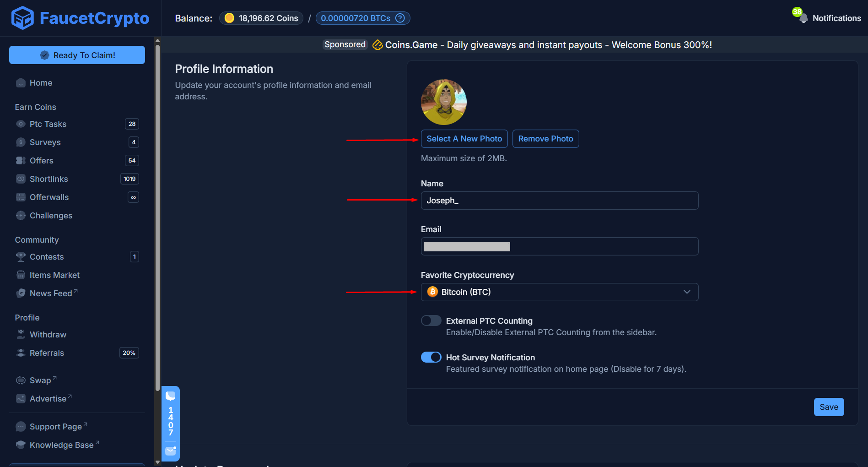Click Remove Photo
The height and width of the screenshot is (467, 868).
tap(545, 138)
